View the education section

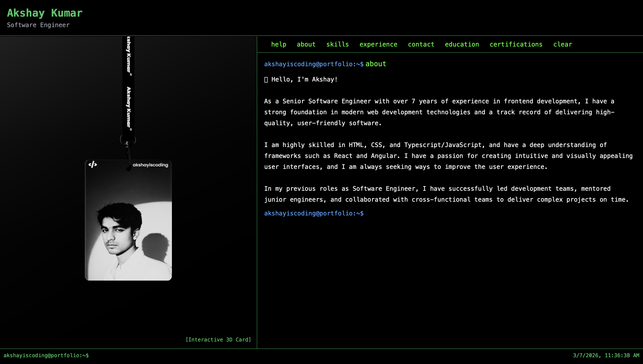[462, 44]
